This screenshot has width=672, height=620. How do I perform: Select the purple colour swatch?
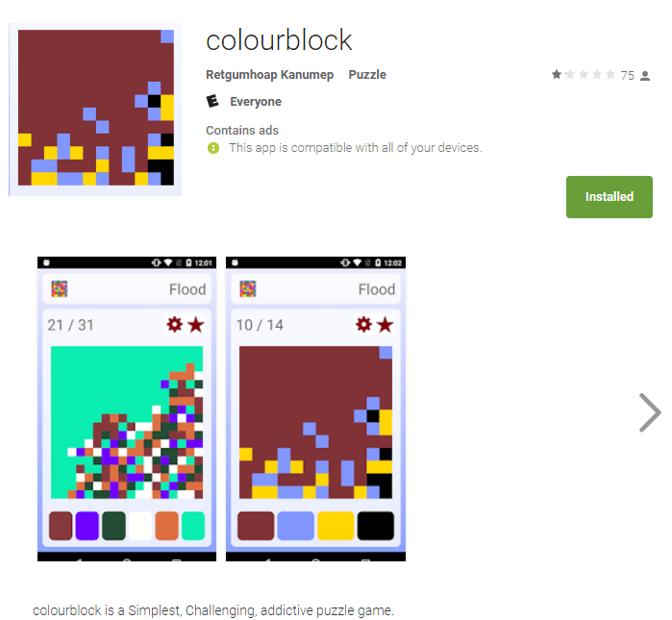[87, 526]
